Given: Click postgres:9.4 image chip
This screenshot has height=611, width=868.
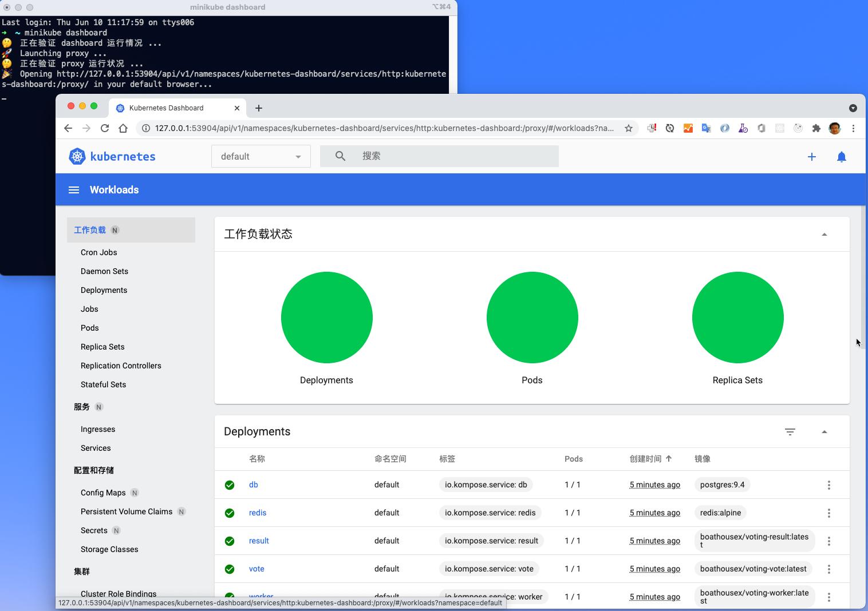Looking at the screenshot, I should point(723,485).
